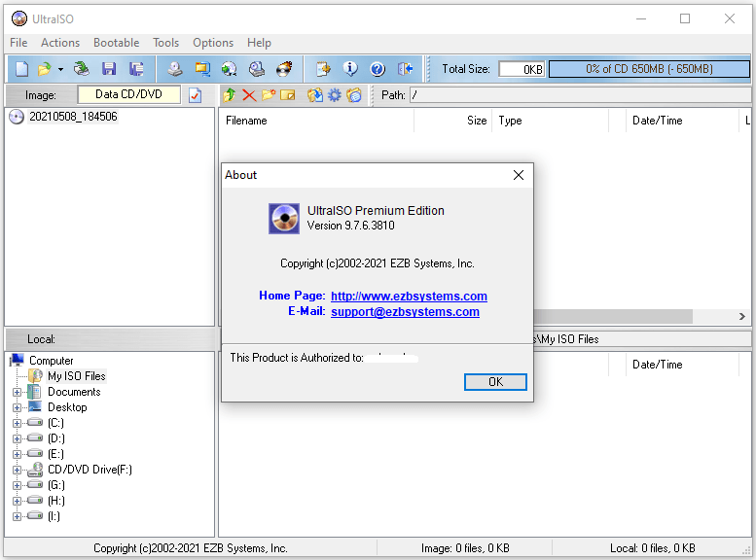Click the blue gear icon
The width and height of the screenshot is (756, 560).
tap(334, 95)
